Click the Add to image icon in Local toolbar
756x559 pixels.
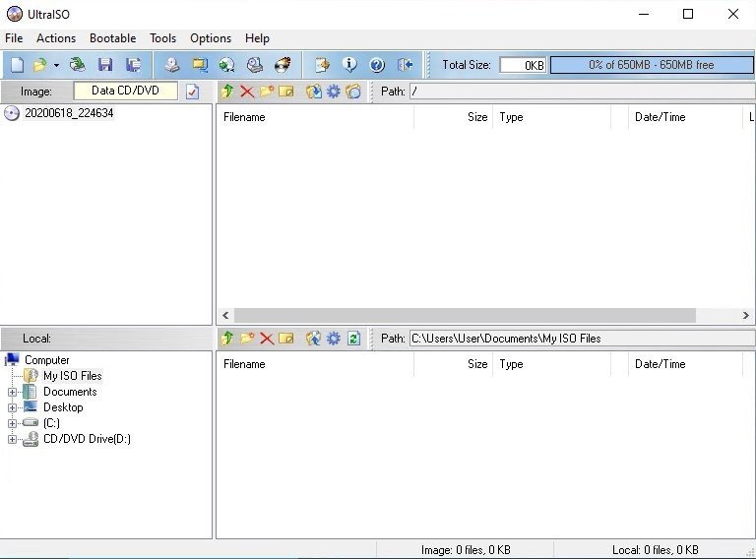pos(314,339)
